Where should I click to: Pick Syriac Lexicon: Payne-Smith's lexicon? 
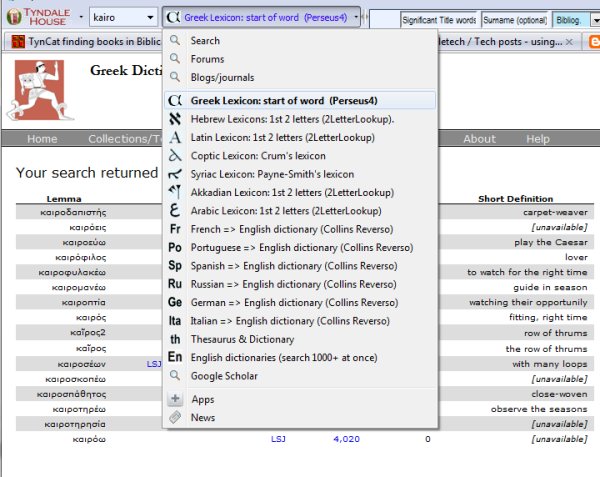click(x=300, y=174)
